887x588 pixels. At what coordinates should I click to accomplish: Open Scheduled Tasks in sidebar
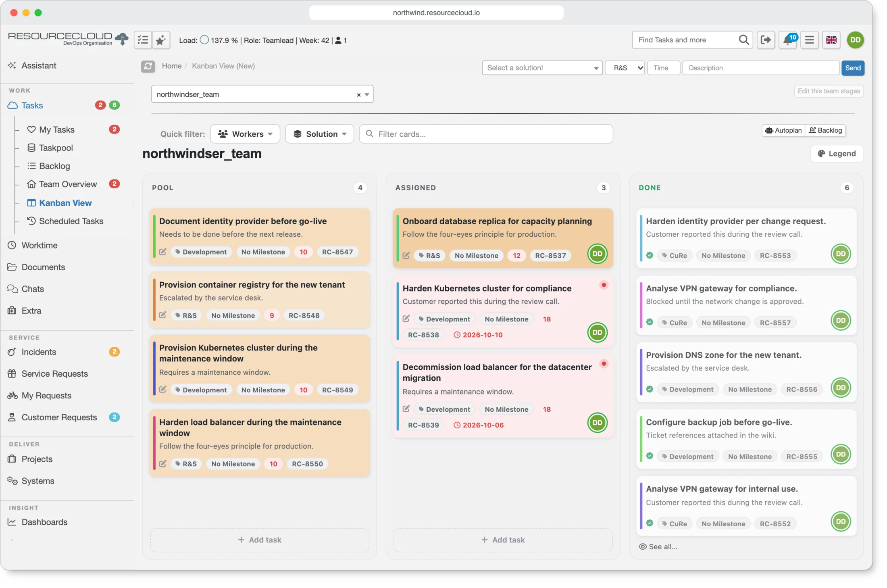pyautogui.click(x=71, y=221)
